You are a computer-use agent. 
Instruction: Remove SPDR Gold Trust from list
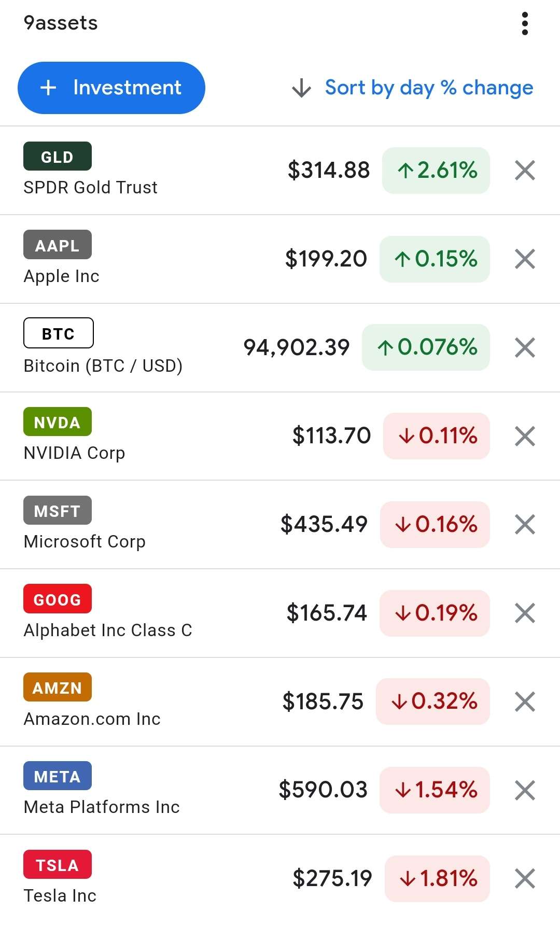525,170
